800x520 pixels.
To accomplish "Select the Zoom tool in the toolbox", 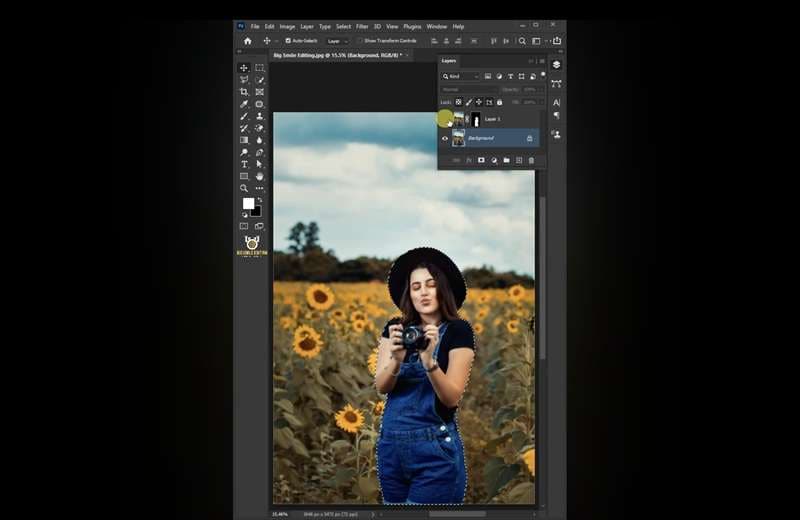I will [x=244, y=188].
